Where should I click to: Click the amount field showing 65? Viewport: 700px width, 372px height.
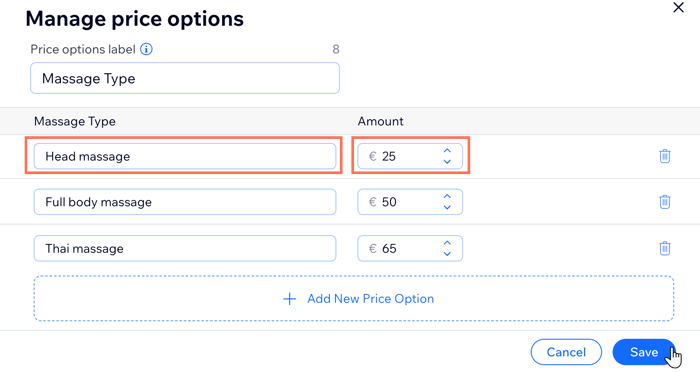click(410, 248)
